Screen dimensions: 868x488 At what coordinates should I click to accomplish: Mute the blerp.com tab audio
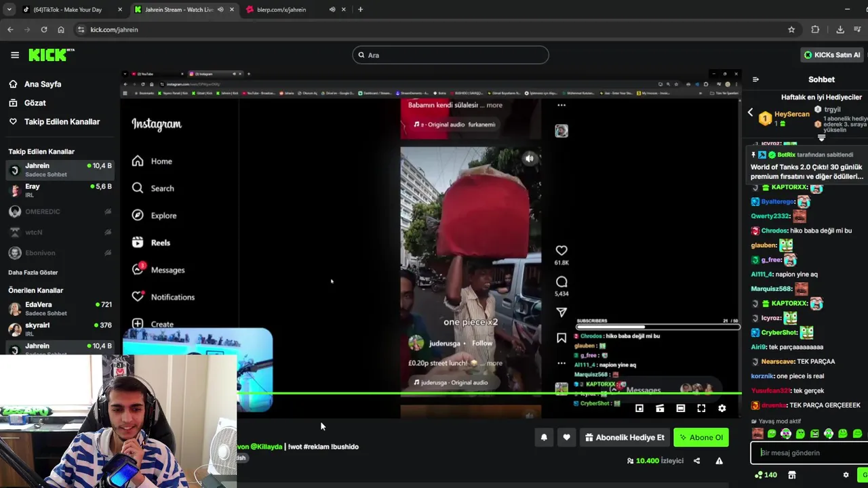[x=332, y=9]
